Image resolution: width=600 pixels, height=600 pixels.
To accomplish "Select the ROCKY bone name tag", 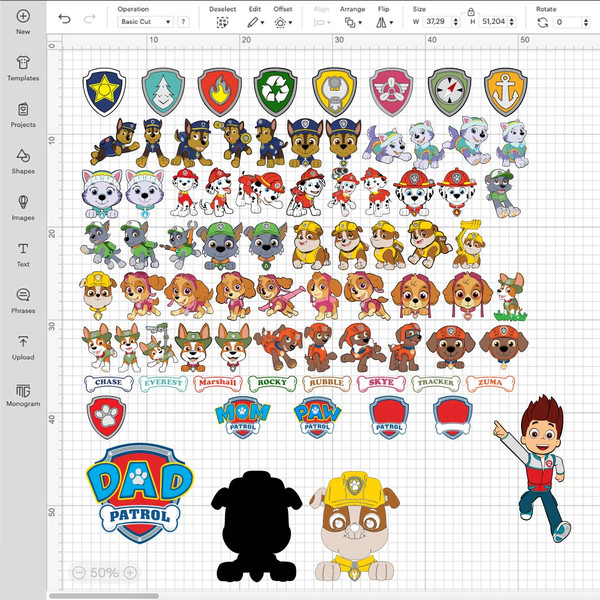I will coord(272,383).
